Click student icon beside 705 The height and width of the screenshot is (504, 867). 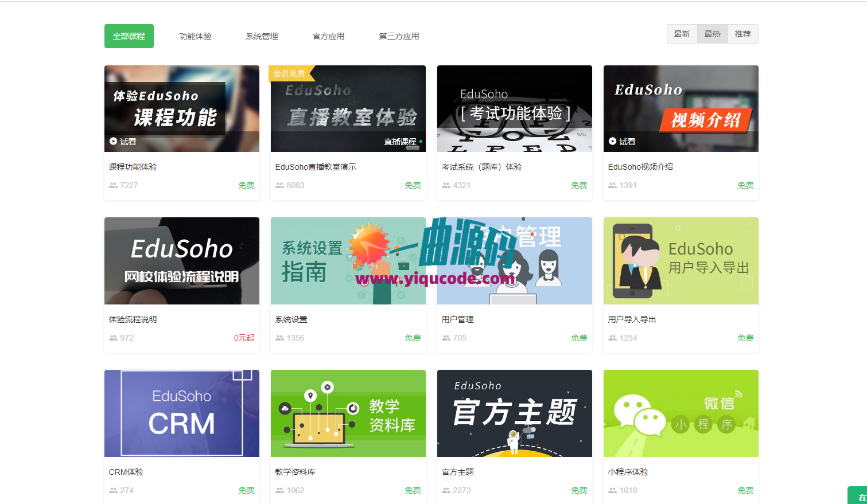point(446,338)
